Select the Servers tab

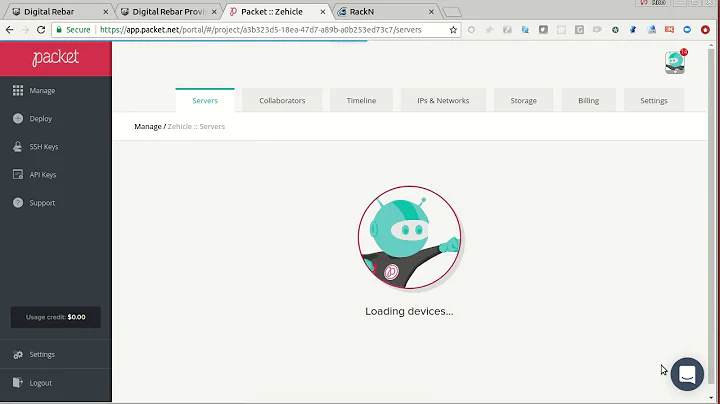(205, 101)
